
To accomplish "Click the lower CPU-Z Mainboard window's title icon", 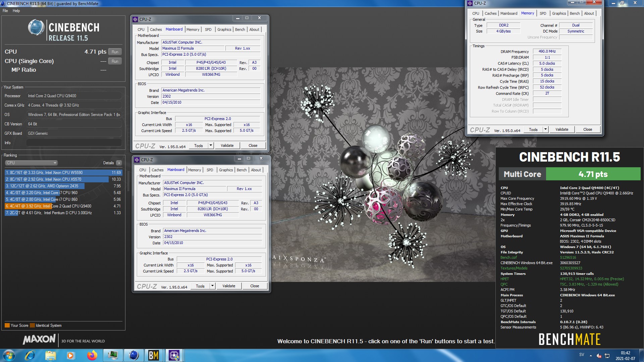I will coord(137,160).
